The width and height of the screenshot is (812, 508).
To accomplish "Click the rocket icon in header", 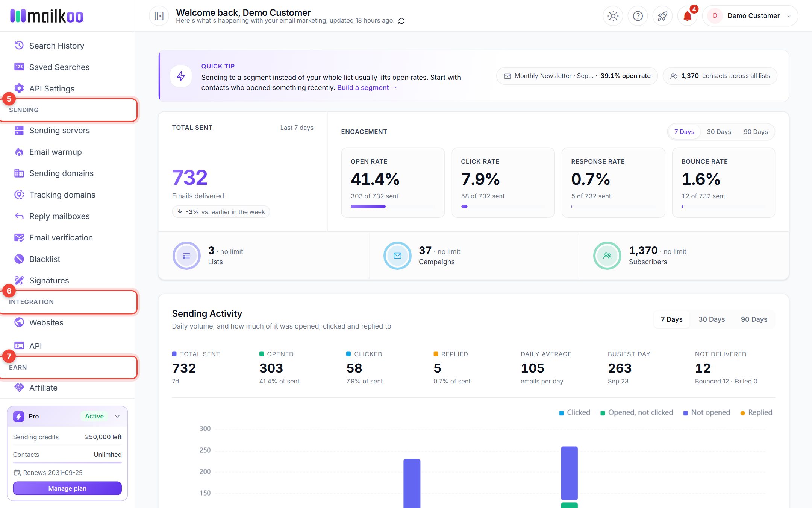I will click(662, 16).
